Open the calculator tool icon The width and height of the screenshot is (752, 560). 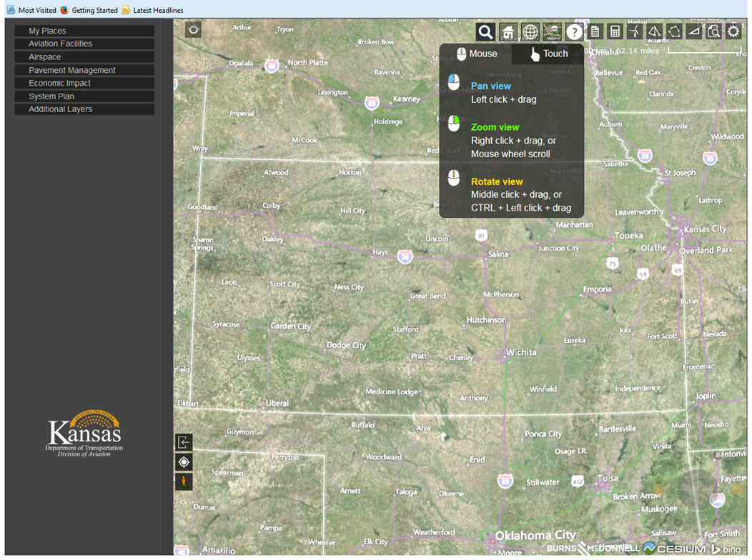(616, 31)
